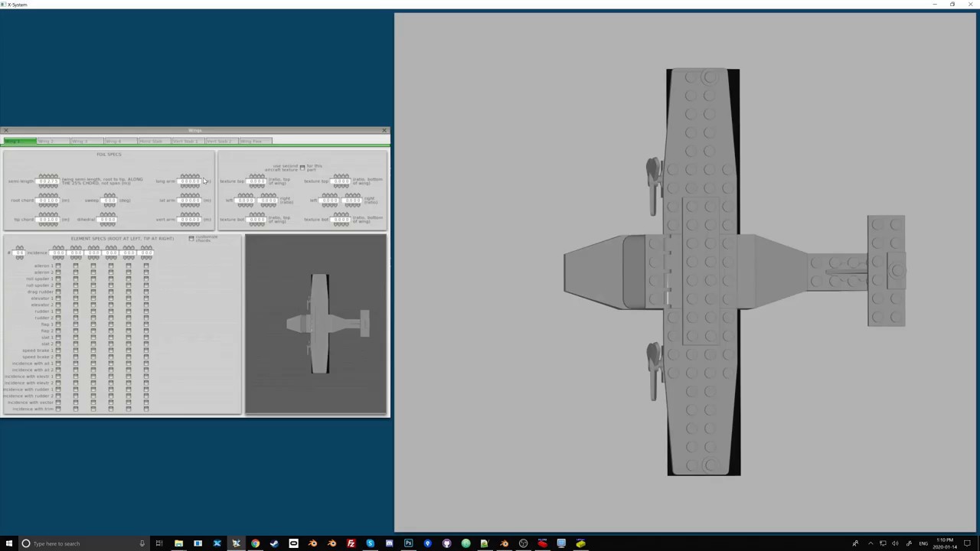Open the Wing 4 tab
This screenshot has width=980, height=551.
point(120,142)
